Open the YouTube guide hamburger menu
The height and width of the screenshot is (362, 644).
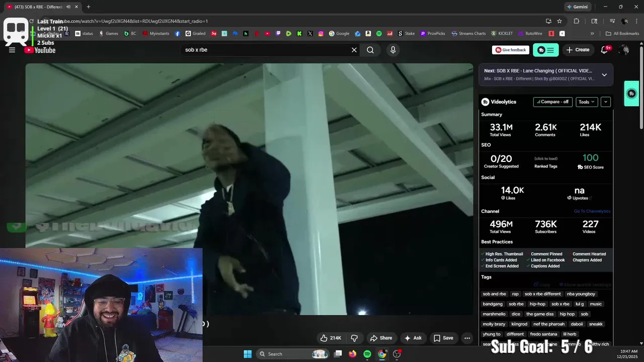[12, 50]
